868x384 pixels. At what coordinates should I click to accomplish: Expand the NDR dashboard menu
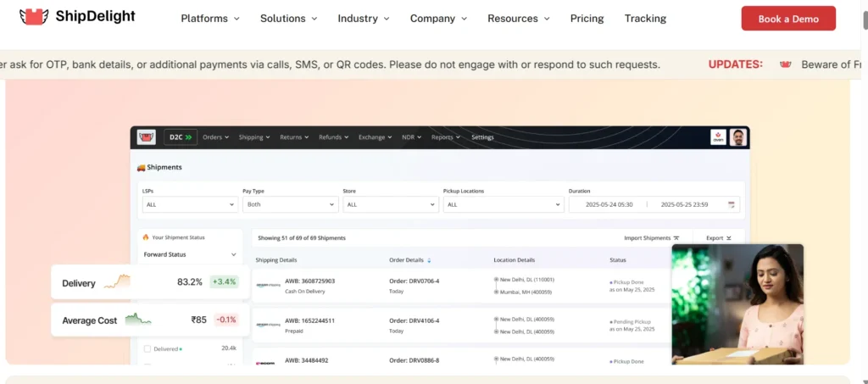(412, 137)
